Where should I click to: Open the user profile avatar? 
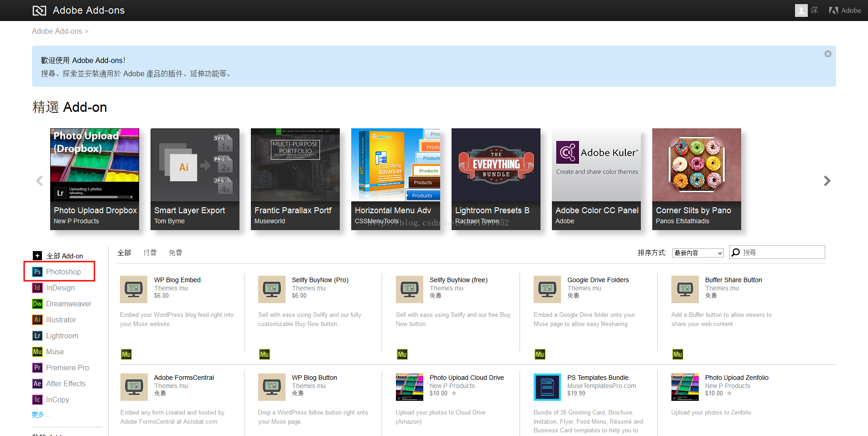coord(801,11)
